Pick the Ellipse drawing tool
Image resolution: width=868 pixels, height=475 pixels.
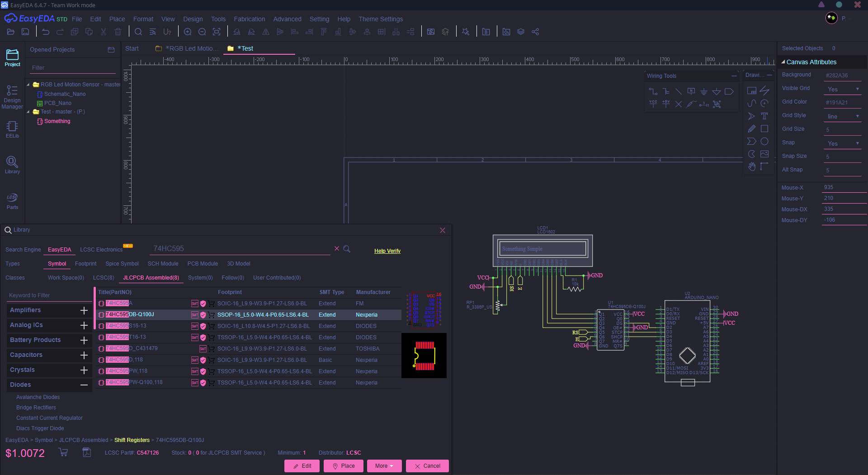pos(764,142)
